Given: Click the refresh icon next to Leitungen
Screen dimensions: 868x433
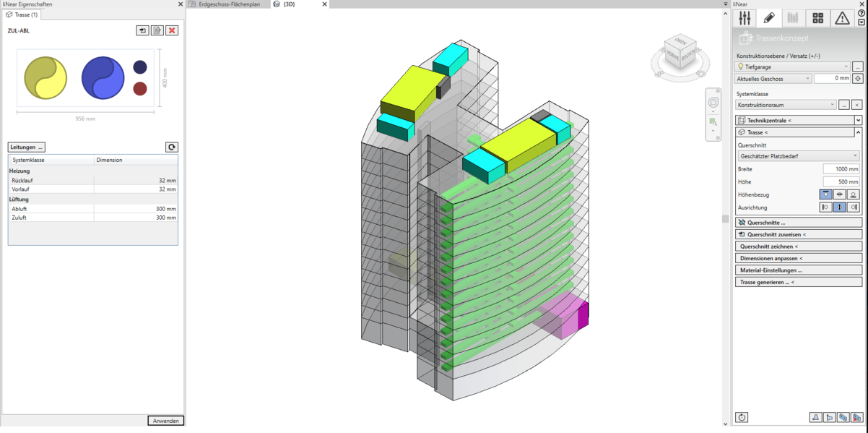Looking at the screenshot, I should point(172,147).
